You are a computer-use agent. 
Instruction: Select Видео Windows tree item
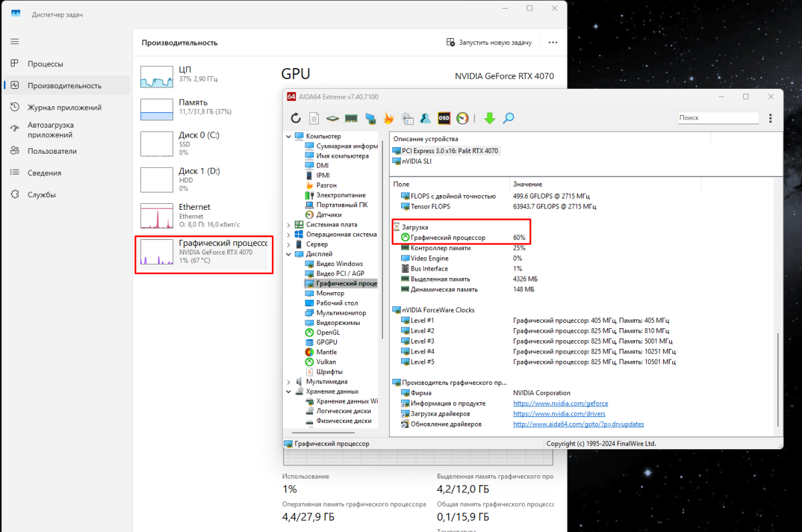coord(334,264)
